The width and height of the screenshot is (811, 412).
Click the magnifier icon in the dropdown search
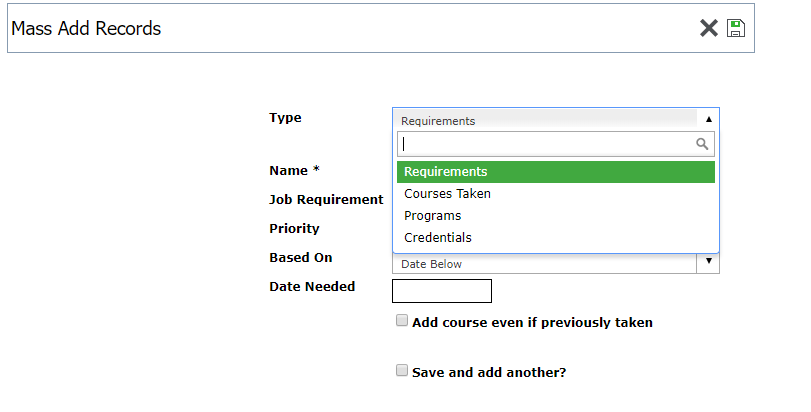pos(702,144)
